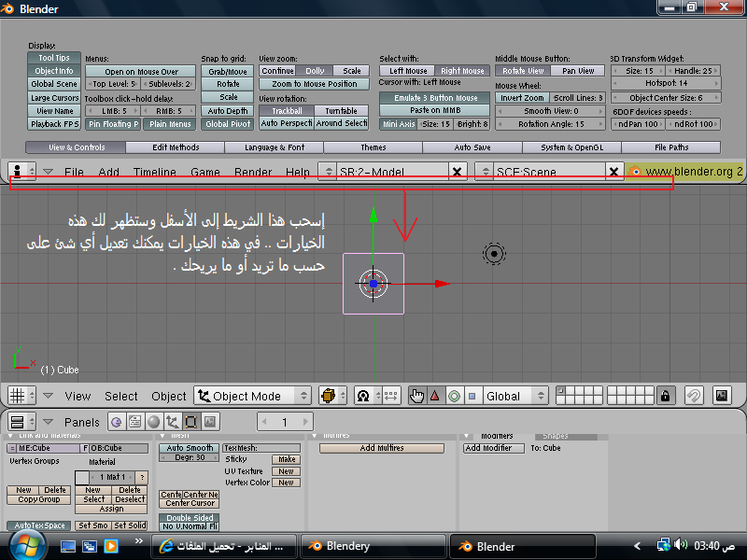
Task: Switch to the Script context icon
Action: tap(135, 422)
